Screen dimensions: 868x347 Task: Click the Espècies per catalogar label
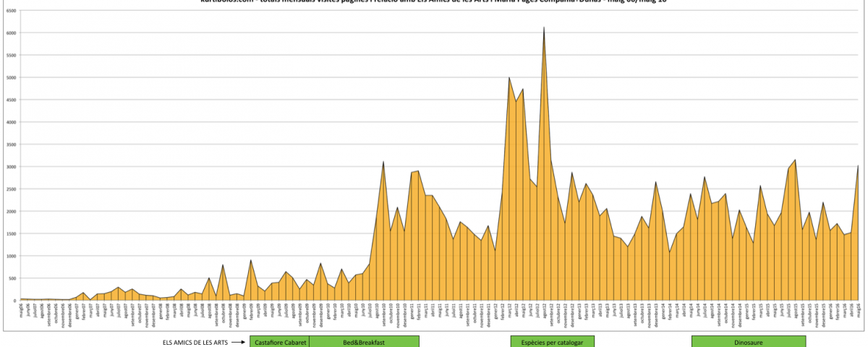[x=552, y=341]
